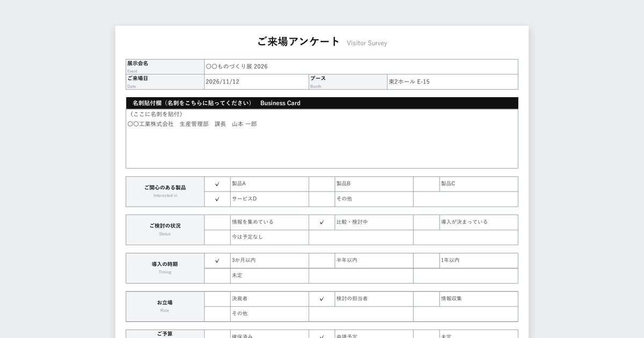Click the ご関心のある製品 section label
The width and height of the screenshot is (644, 338).
(x=165, y=192)
